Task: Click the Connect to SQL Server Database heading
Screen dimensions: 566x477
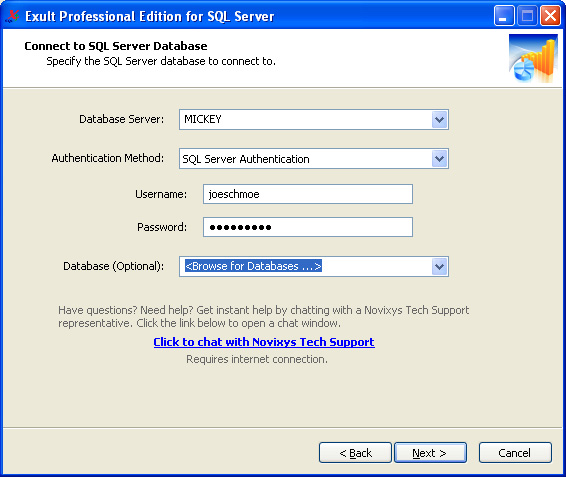Action: [x=116, y=46]
